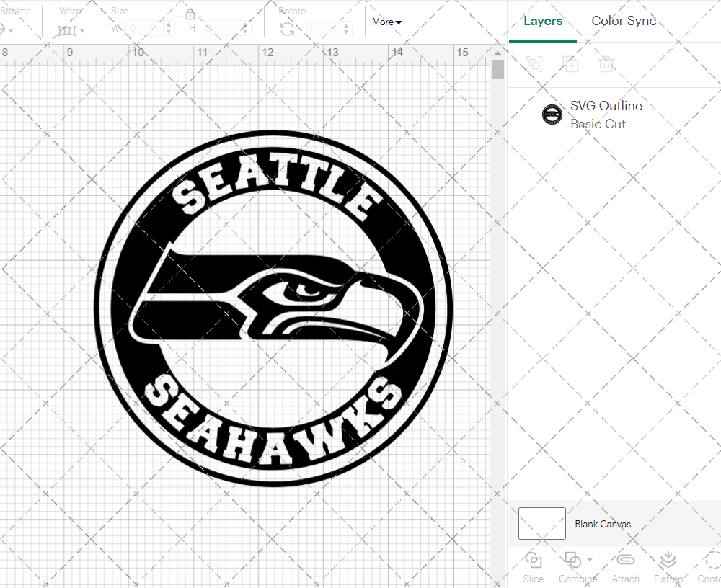Click the Blank Canvas color swatch
Viewport: 721px width, 588px height.
(542, 524)
